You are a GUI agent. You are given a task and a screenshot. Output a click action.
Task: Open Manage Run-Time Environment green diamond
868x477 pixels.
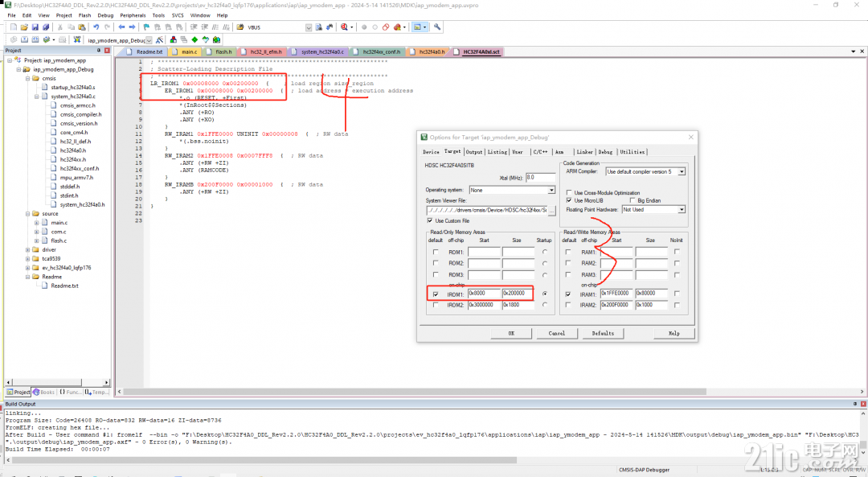click(x=194, y=40)
